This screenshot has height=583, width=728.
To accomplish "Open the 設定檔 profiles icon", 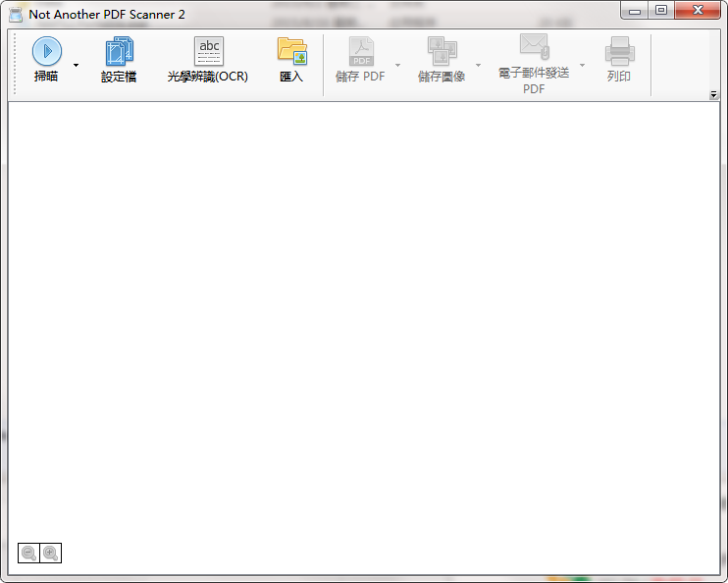I will [x=119, y=52].
